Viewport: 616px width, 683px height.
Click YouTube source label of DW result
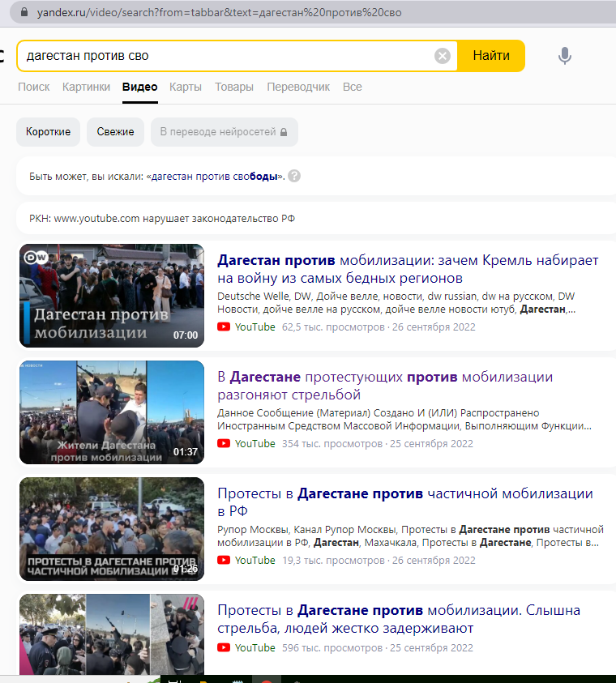[x=255, y=327]
